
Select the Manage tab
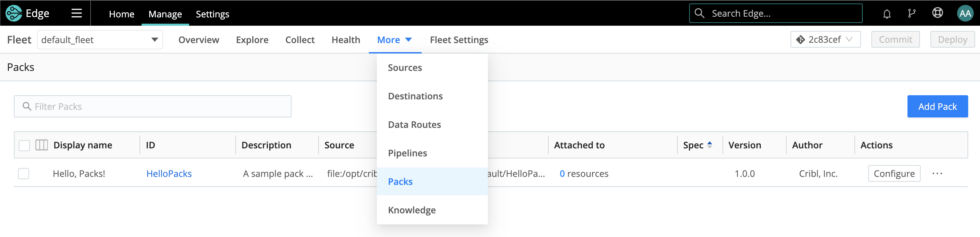[165, 14]
